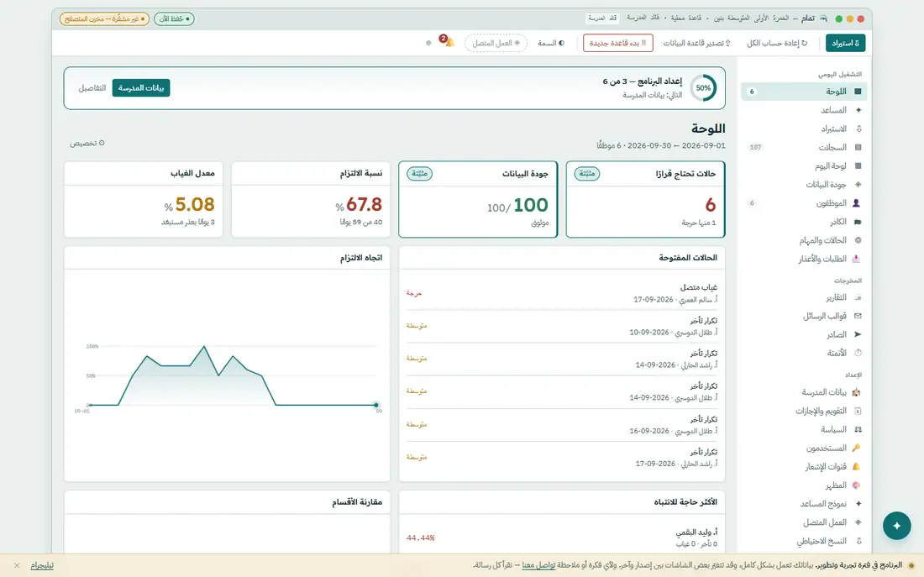This screenshot has height=577, width=924.
Task: Open النسخ الاحتياطي backup settings
Action: 804,541
